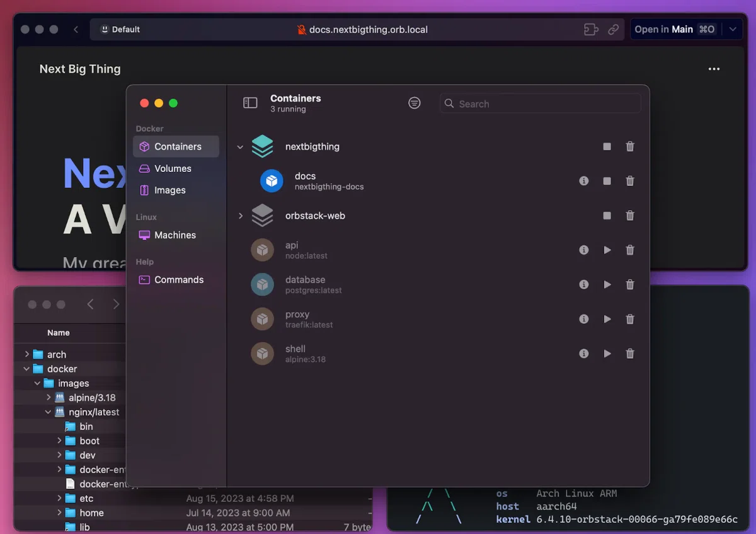Screen dimensions: 756x534
Task: Stop the docs container
Action: pos(607,181)
